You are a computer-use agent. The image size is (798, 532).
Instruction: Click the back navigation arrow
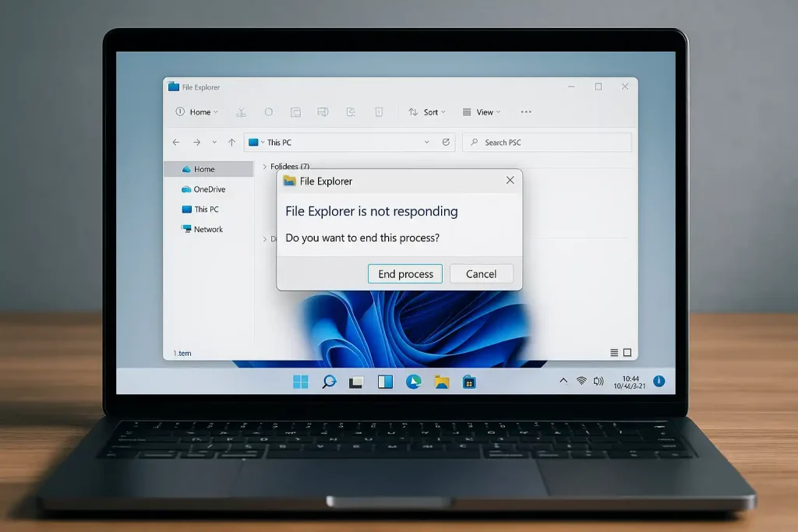[x=176, y=142]
